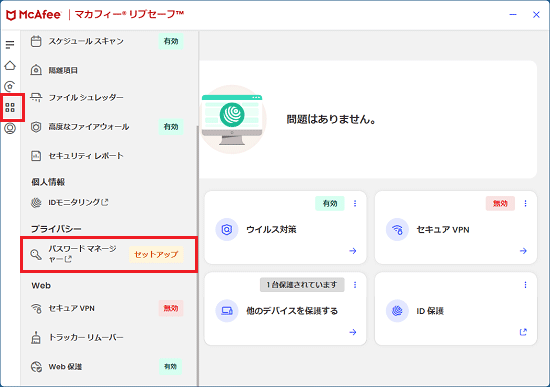Click the quarantine icon next to 隔離項目
The height and width of the screenshot is (387, 550).
(36, 70)
